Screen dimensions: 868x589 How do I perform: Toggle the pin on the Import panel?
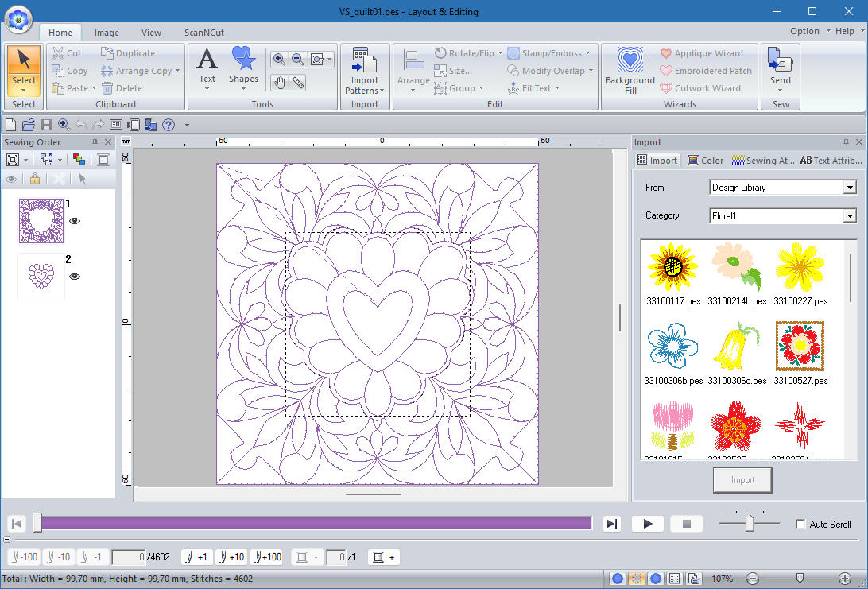pyautogui.click(x=846, y=142)
